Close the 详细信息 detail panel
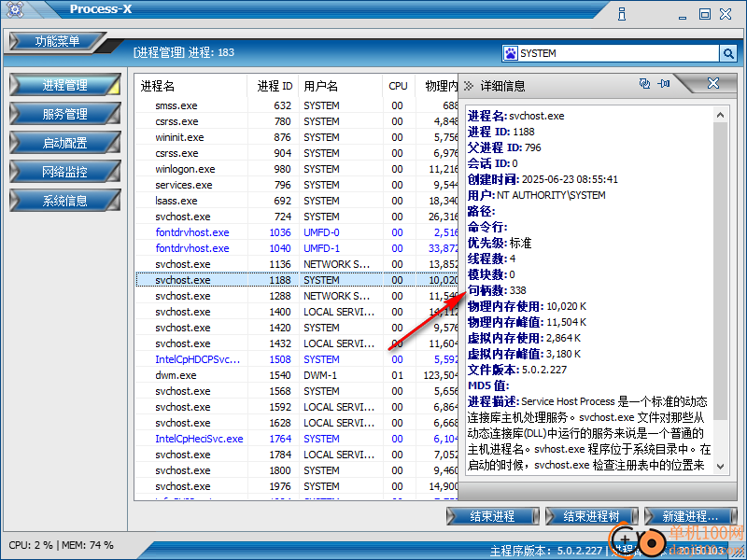The height and width of the screenshot is (560, 747). (713, 83)
